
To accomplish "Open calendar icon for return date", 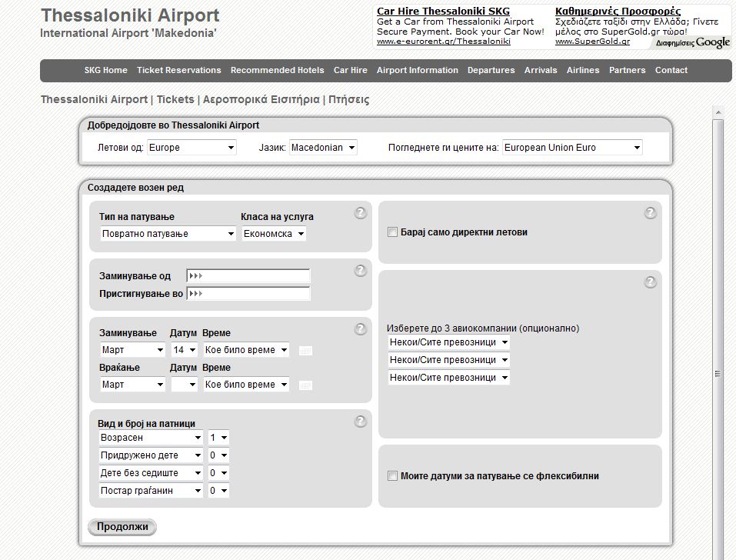I will [x=305, y=385].
